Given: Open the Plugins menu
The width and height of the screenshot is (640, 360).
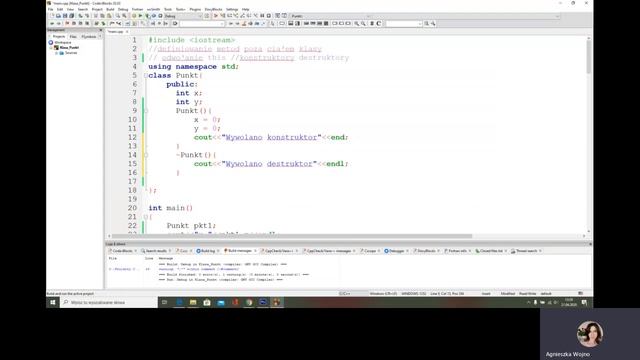Looking at the screenshot, I should pyautogui.click(x=195, y=9).
